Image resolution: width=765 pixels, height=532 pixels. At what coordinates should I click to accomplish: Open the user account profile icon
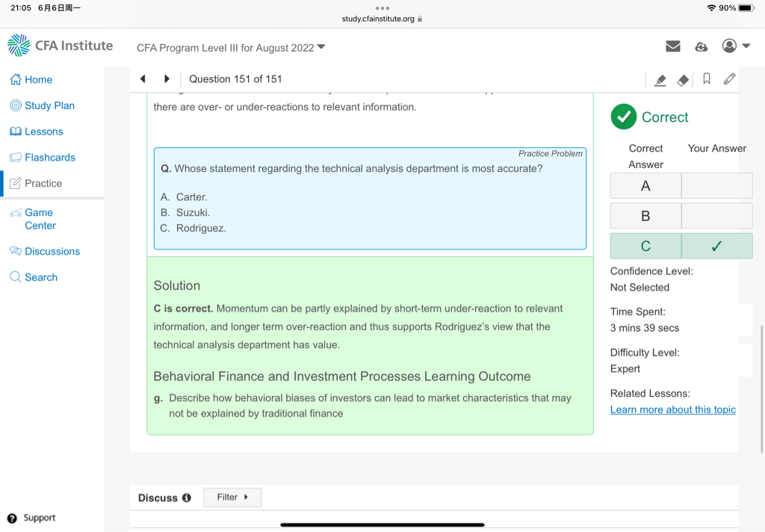pos(729,46)
